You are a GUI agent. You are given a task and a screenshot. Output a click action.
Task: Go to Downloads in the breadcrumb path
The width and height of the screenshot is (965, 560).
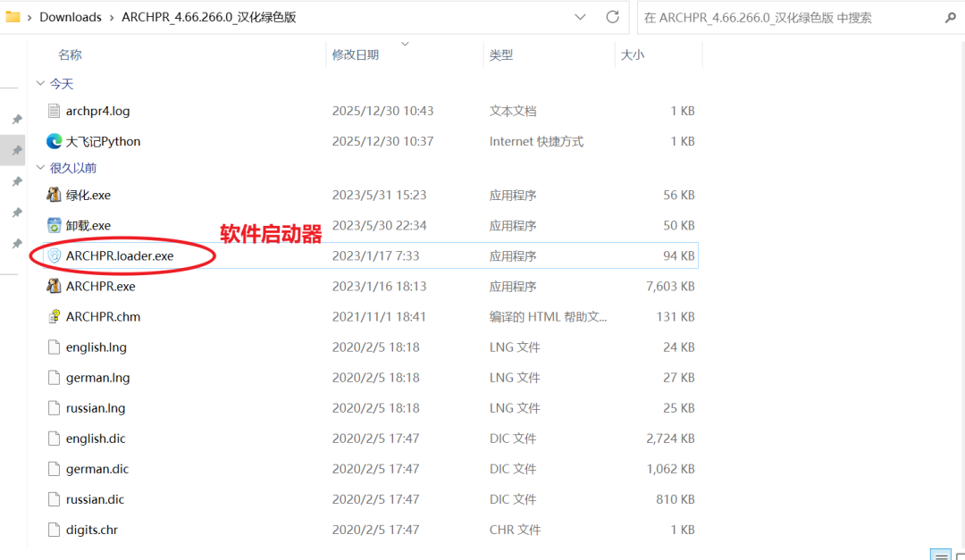(71, 17)
